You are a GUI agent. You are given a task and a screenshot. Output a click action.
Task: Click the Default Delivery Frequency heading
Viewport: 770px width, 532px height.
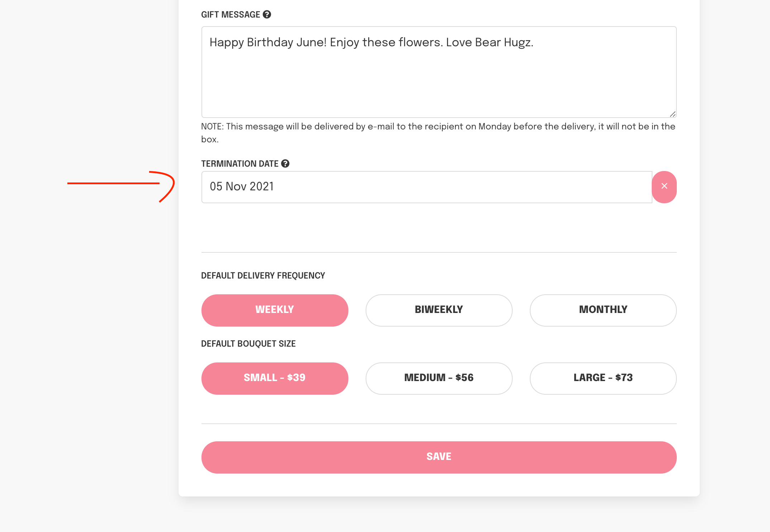(x=263, y=276)
